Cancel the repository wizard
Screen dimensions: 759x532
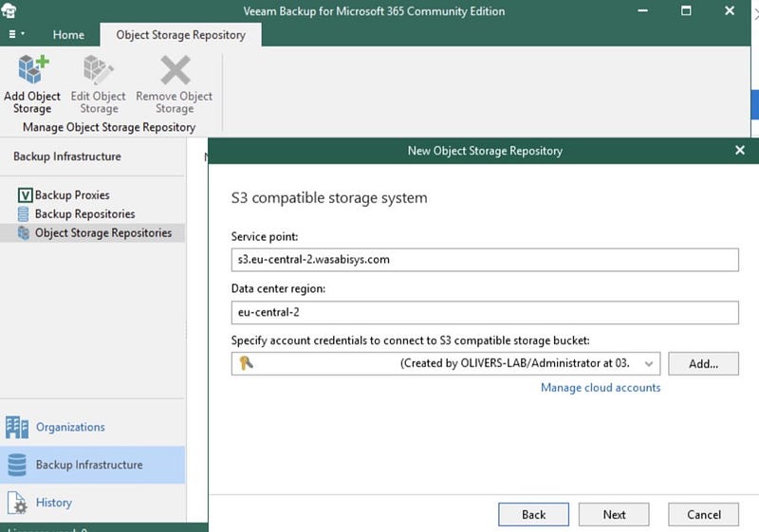tap(703, 515)
